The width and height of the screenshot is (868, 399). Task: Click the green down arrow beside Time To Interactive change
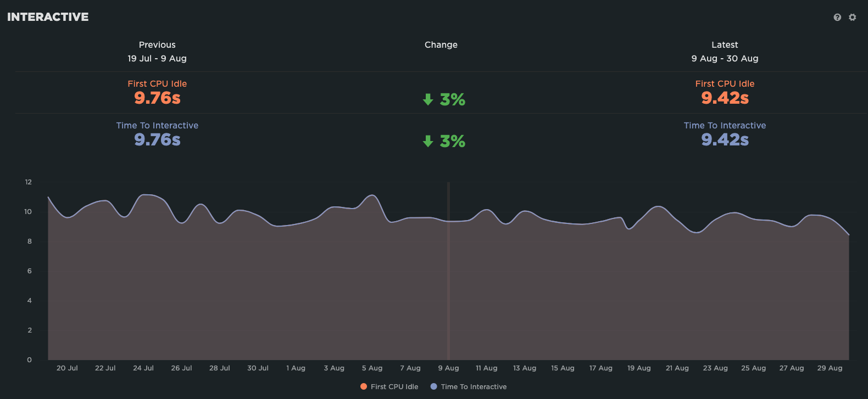(x=428, y=142)
